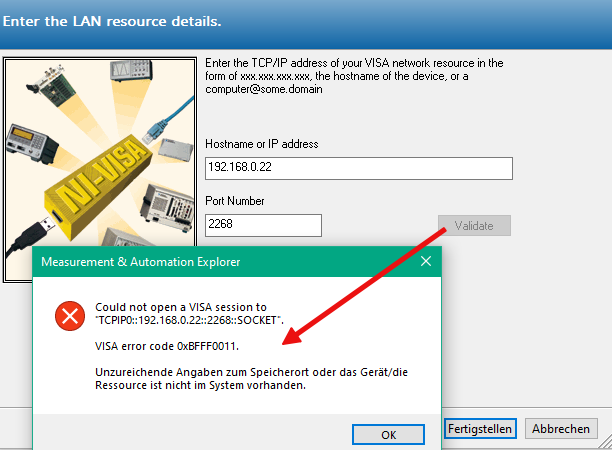Image resolution: width=612 pixels, height=450 pixels.
Task: Click the German message "Unzureichende Angaben zum Speicherort"
Action: pos(203,372)
